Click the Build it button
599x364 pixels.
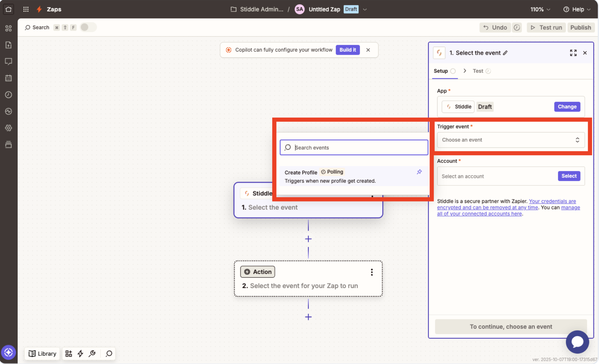pos(348,50)
